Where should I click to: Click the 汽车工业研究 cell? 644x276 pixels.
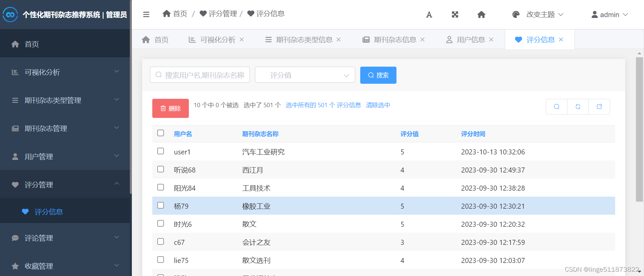(263, 152)
